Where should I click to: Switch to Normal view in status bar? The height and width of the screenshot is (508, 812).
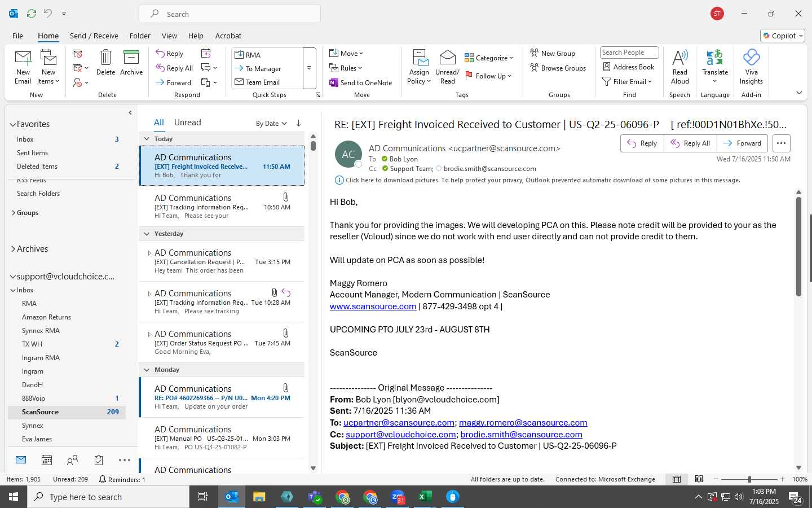[677, 479]
